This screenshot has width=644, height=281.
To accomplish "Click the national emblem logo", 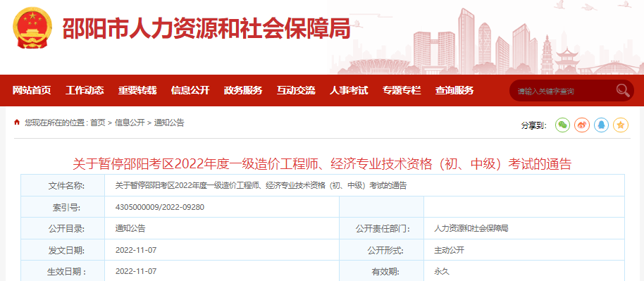I will tap(32, 28).
